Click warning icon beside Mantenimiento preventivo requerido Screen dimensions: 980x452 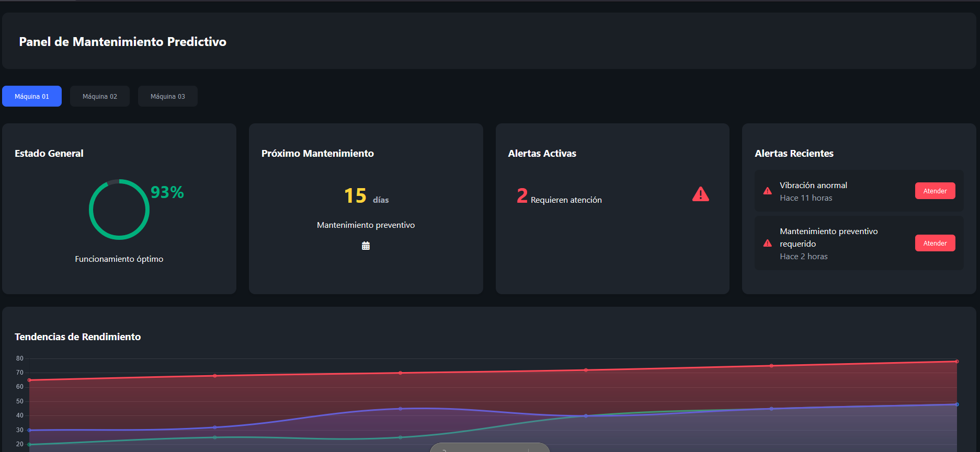(x=767, y=244)
